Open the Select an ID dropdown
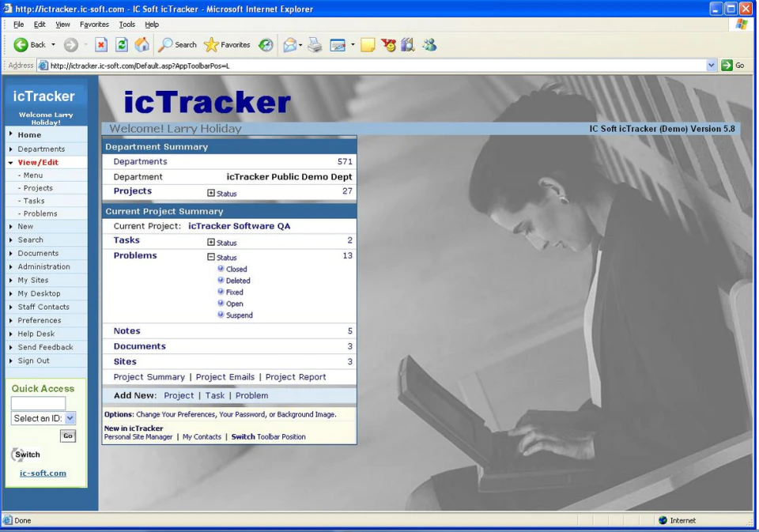This screenshot has height=532, width=759. point(70,418)
